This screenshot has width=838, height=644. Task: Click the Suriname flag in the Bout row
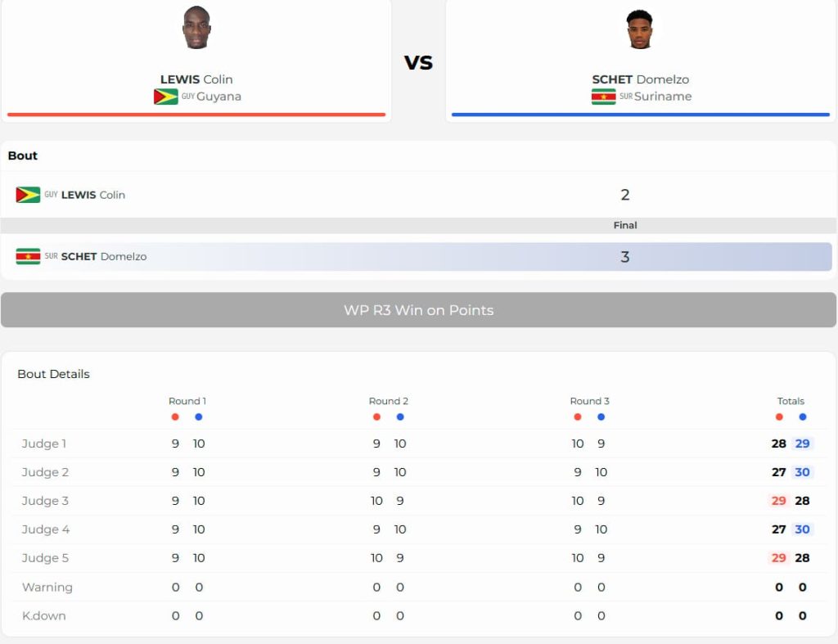(29, 256)
